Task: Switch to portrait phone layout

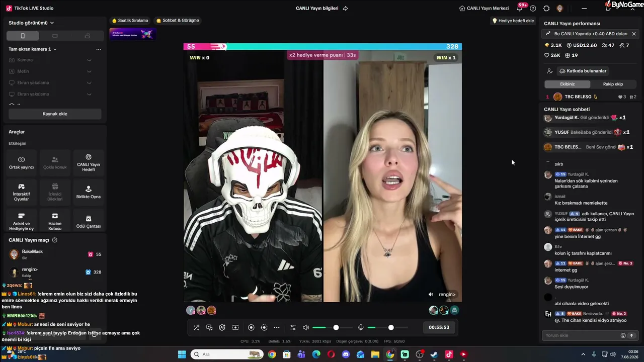Action: [23, 36]
